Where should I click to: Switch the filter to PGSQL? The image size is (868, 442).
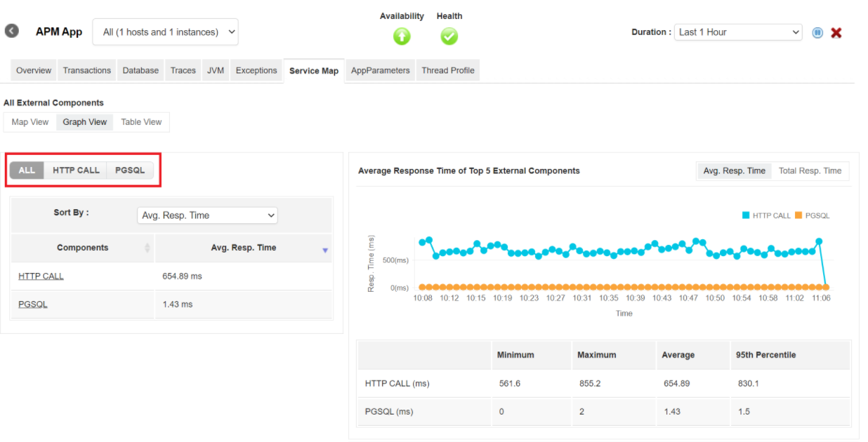(x=130, y=170)
